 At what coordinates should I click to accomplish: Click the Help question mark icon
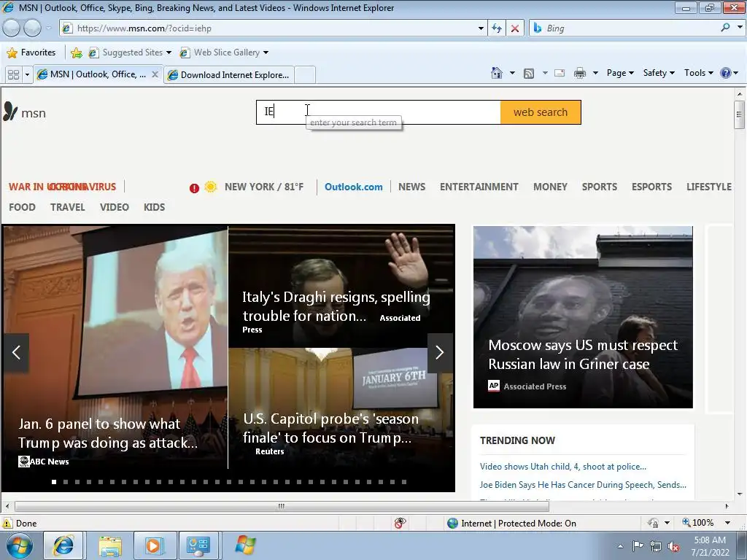(726, 73)
